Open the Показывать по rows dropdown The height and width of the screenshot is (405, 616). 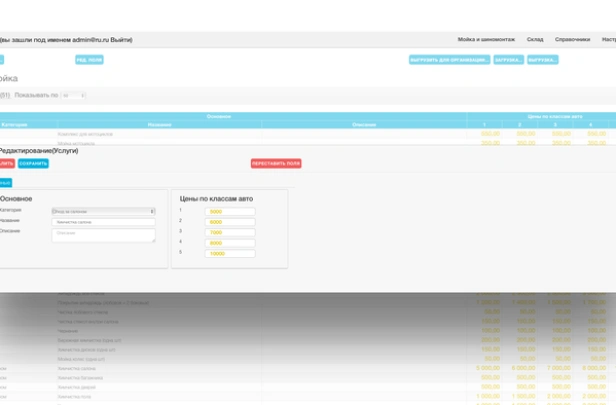[x=73, y=95]
